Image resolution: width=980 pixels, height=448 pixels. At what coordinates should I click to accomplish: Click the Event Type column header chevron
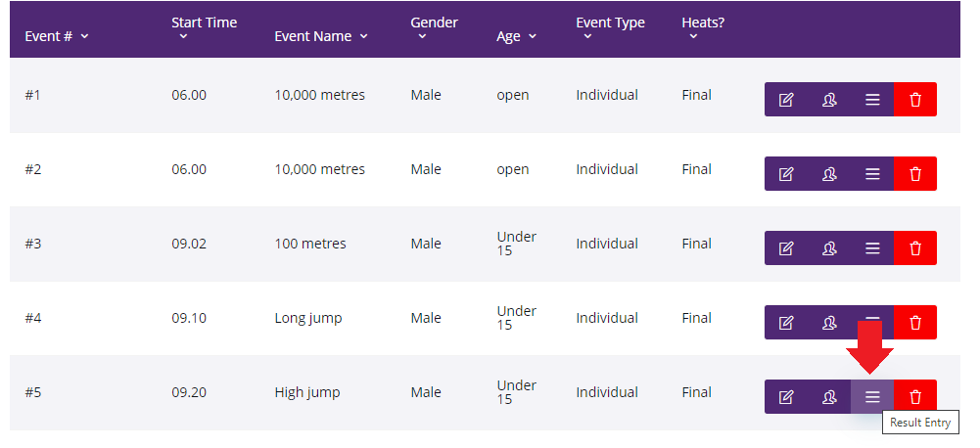tap(587, 37)
